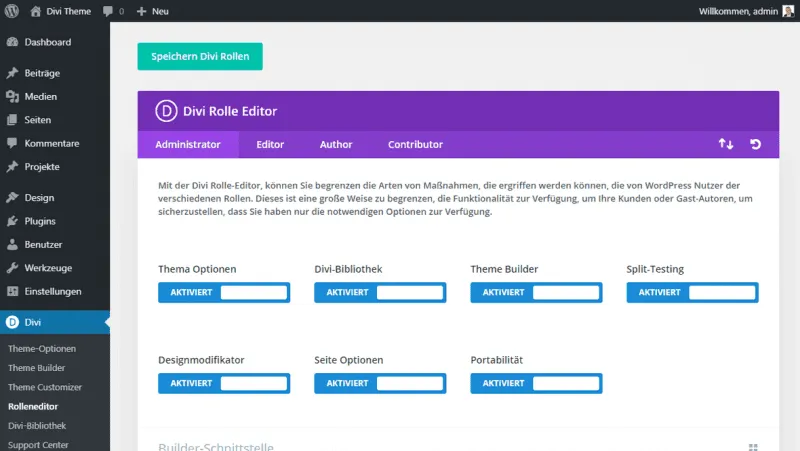Click the plus Neu icon
The width and height of the screenshot is (800, 451).
141,11
